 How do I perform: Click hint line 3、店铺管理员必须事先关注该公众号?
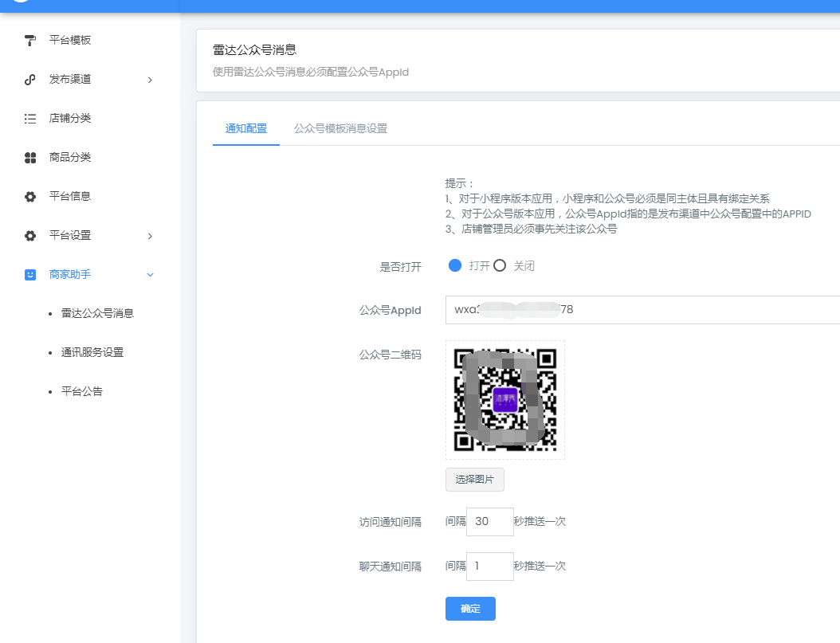click(531, 229)
